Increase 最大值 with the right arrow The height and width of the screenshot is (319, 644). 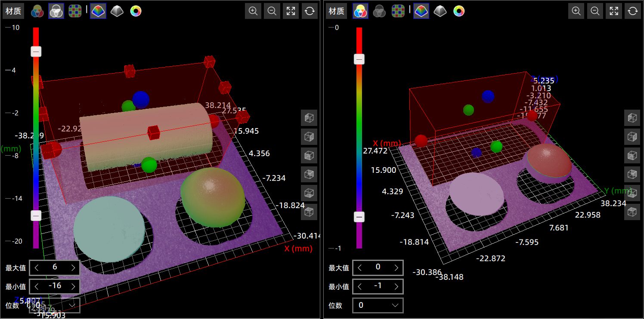coord(73,267)
